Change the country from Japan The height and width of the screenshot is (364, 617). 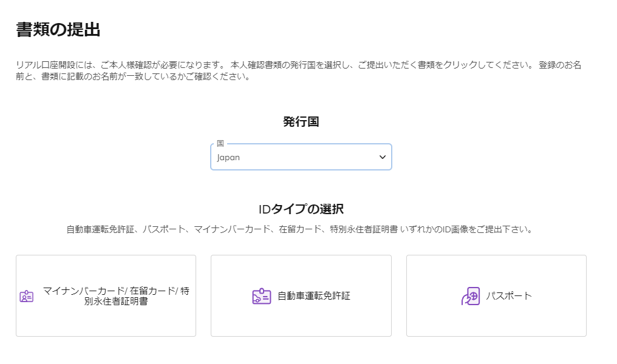301,157
